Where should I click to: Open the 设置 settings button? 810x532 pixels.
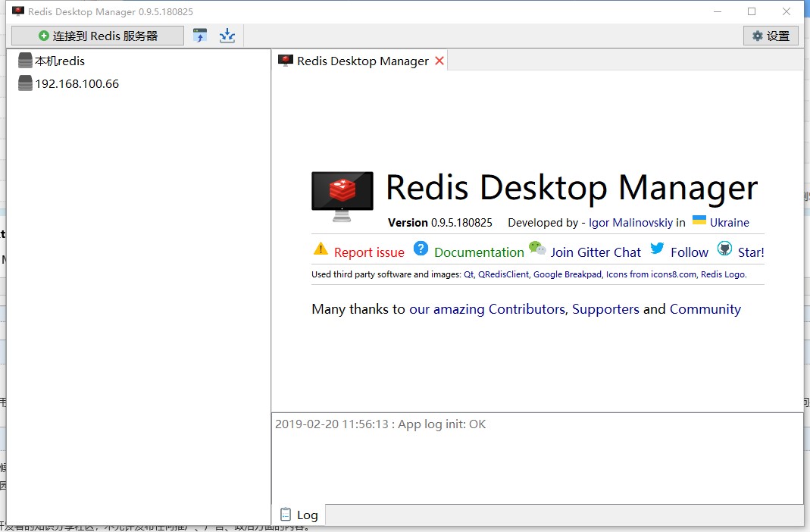[x=771, y=36]
